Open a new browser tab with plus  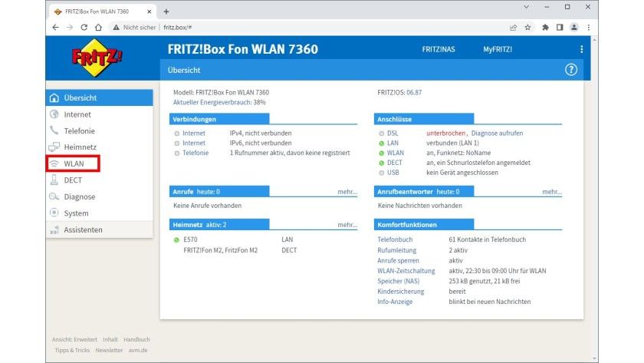pyautogui.click(x=166, y=12)
